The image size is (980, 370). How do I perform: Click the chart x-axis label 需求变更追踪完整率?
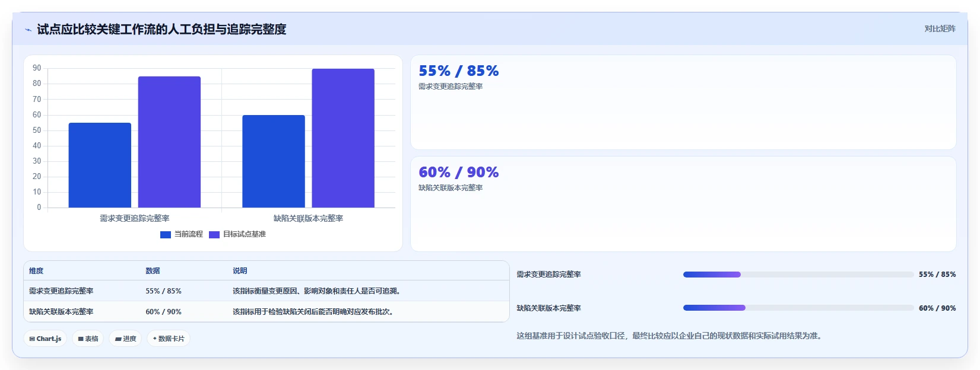click(x=135, y=218)
